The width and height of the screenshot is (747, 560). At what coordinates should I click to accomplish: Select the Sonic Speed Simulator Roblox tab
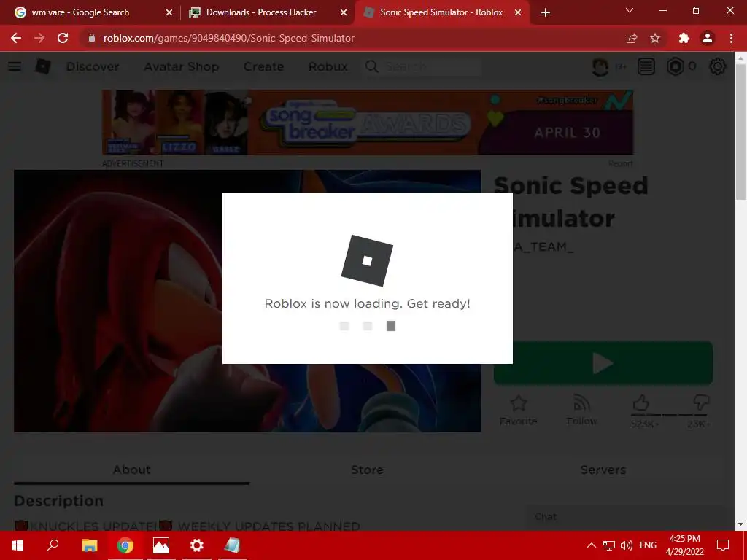tap(441, 12)
